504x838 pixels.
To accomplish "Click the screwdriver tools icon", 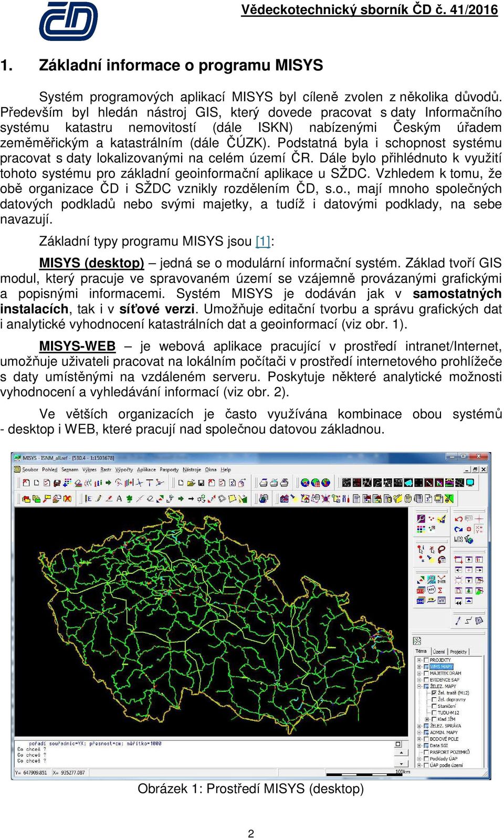I will tap(345, 498).
